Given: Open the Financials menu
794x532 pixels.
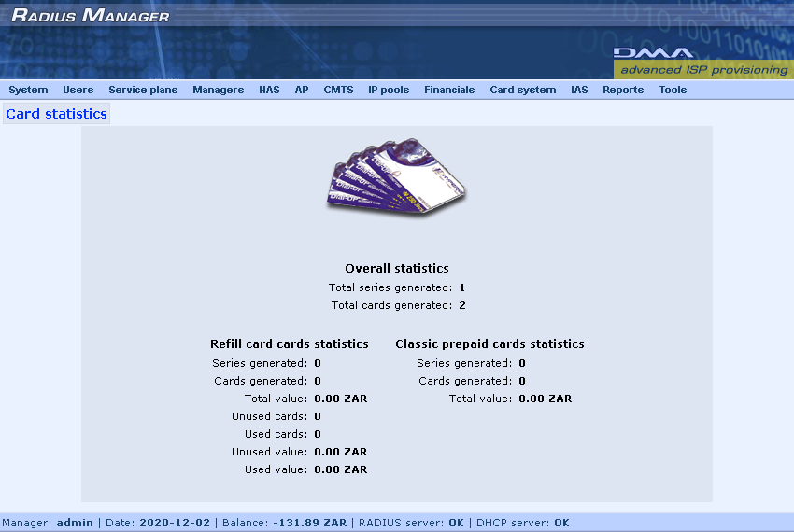Looking at the screenshot, I should 449,90.
